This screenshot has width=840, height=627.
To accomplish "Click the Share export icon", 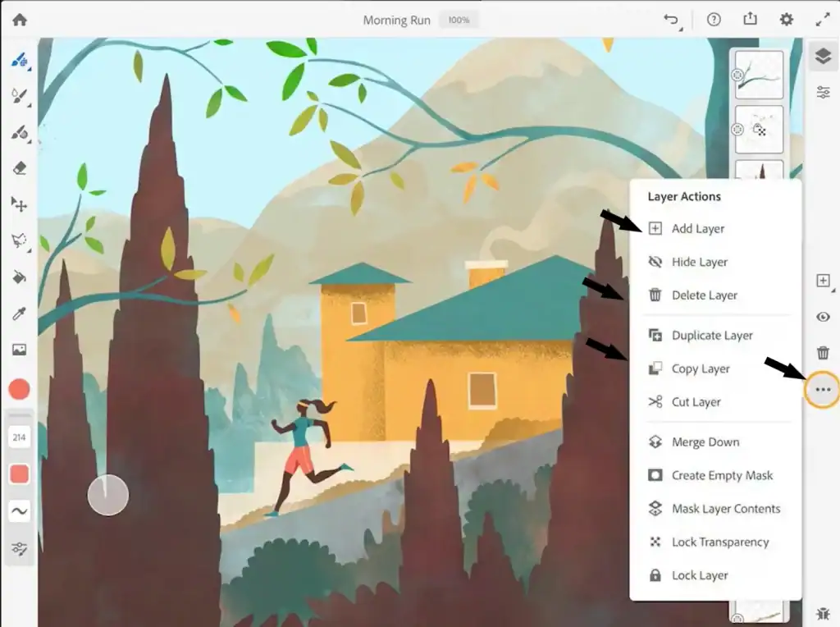I will (x=750, y=20).
